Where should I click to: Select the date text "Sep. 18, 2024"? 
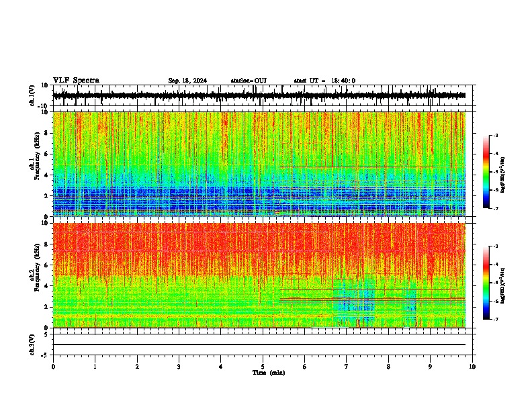(x=187, y=81)
